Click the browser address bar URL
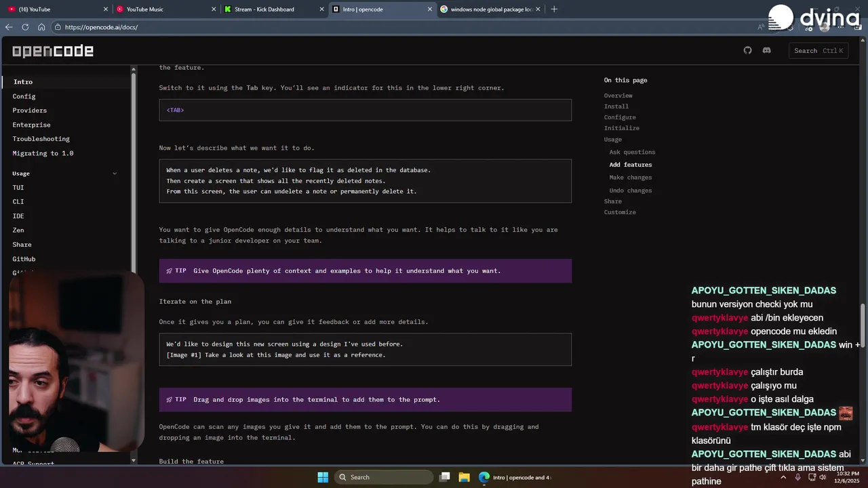Screen dimensions: 868x488 101,27
